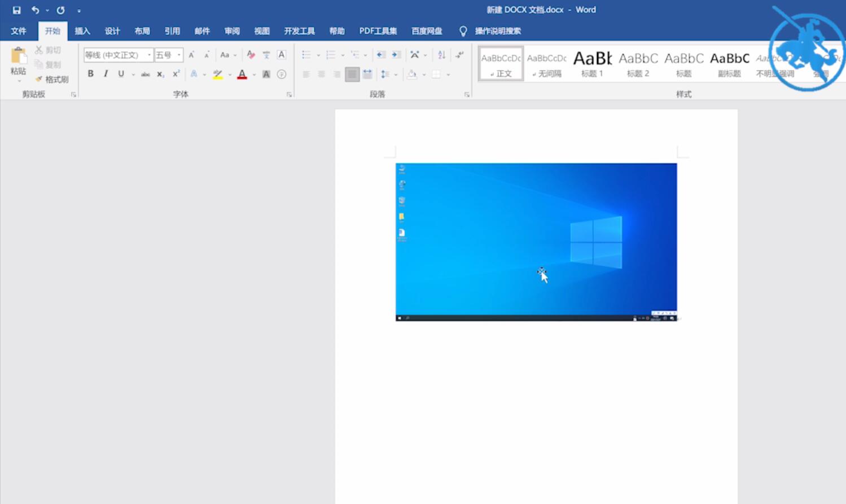Switch to the 视图 ribbon tab

(x=262, y=31)
